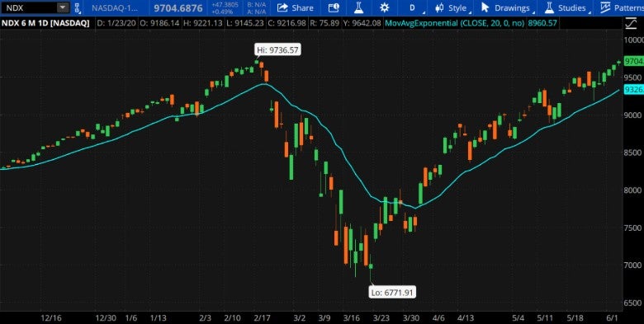Open the D timeframe dropdown

click(x=413, y=7)
